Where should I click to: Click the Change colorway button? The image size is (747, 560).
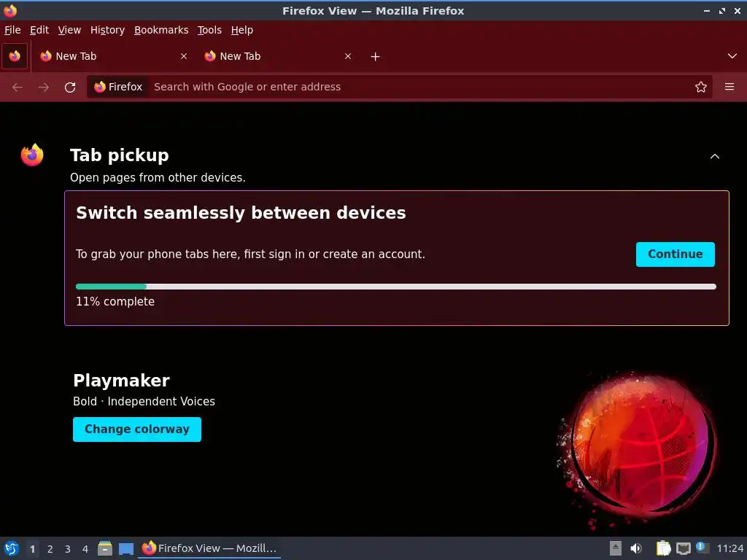(137, 429)
